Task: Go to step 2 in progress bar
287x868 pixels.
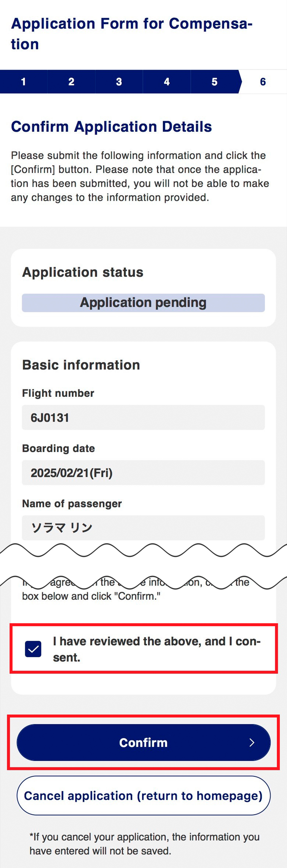Action: click(x=71, y=81)
